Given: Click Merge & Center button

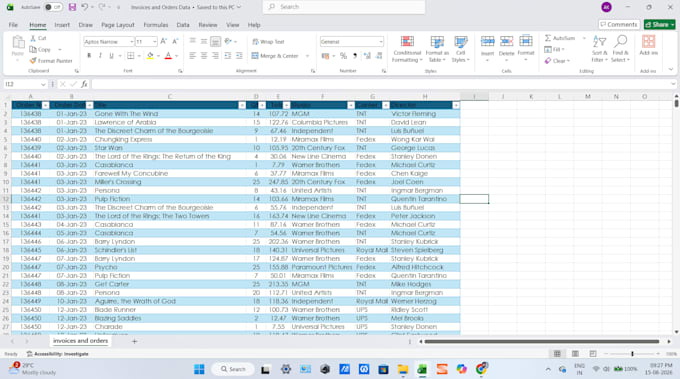Looking at the screenshot, I should (x=275, y=56).
